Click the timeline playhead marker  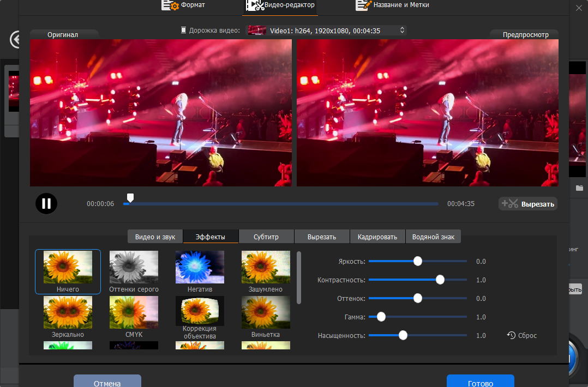(130, 198)
